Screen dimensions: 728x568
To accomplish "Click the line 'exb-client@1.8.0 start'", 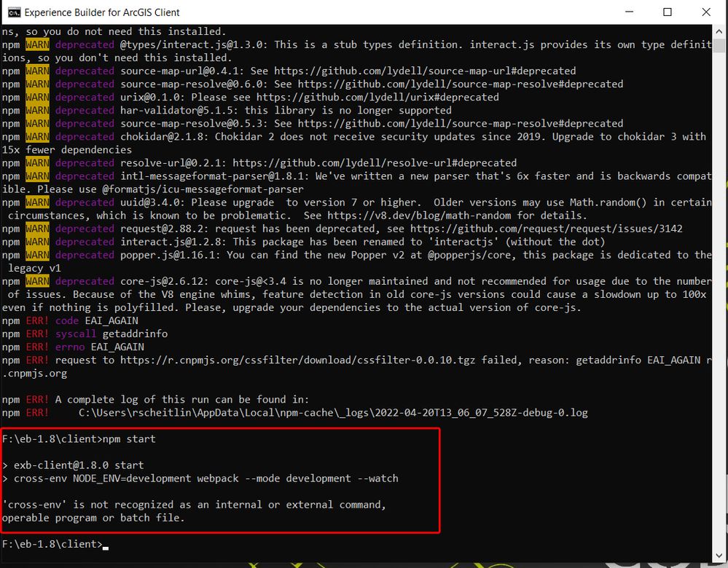I will click(73, 465).
